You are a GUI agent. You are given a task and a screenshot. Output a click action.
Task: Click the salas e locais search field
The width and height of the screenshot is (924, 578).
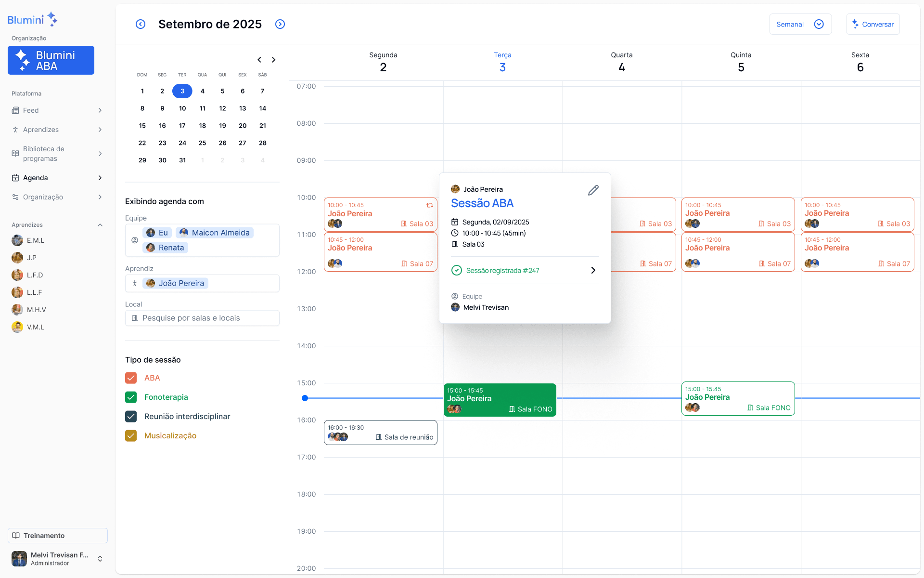tap(202, 317)
